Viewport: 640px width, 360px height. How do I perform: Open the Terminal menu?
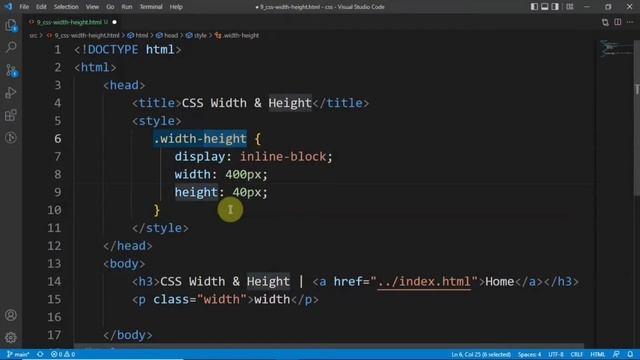[x=151, y=7]
